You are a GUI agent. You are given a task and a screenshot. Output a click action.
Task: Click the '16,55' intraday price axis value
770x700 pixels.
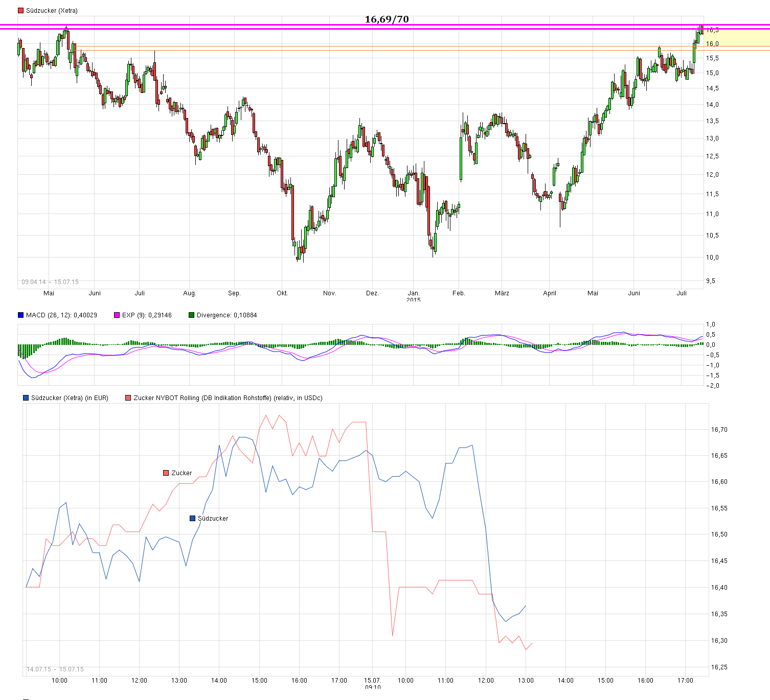[719, 508]
